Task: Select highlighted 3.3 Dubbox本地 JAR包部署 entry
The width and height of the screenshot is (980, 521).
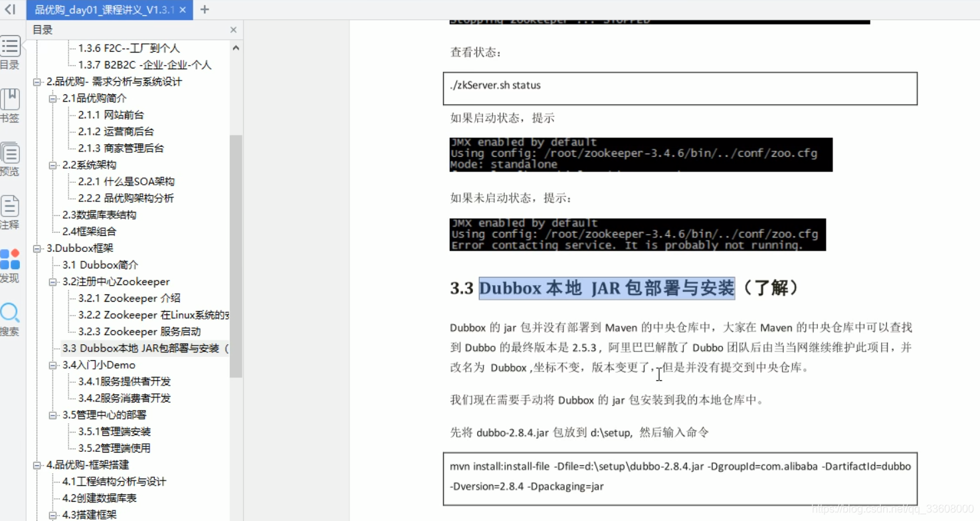Action: 146,348
